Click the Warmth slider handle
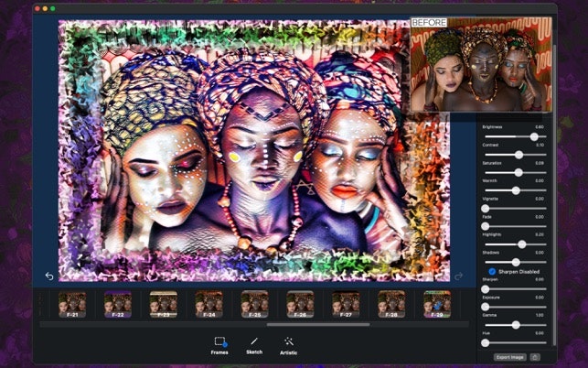The width and height of the screenshot is (588, 368). click(x=516, y=190)
